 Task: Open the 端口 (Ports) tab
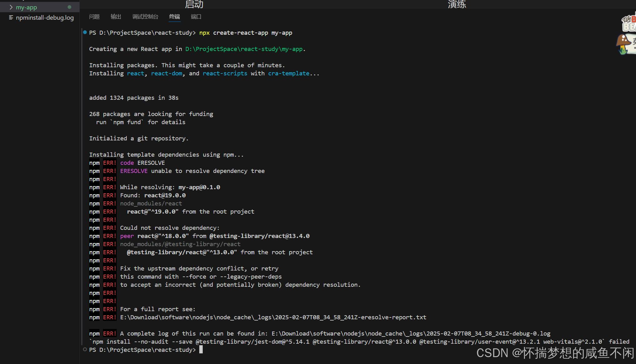tap(196, 17)
